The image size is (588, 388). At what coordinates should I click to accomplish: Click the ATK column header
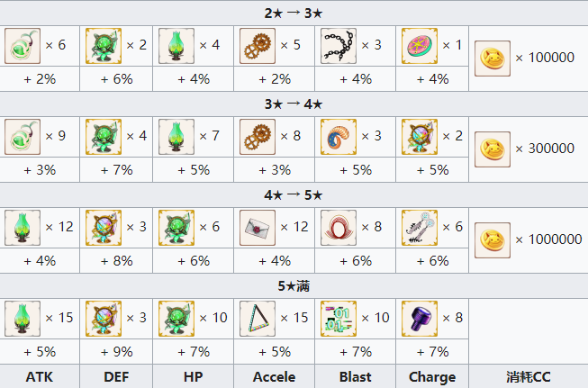(40, 376)
